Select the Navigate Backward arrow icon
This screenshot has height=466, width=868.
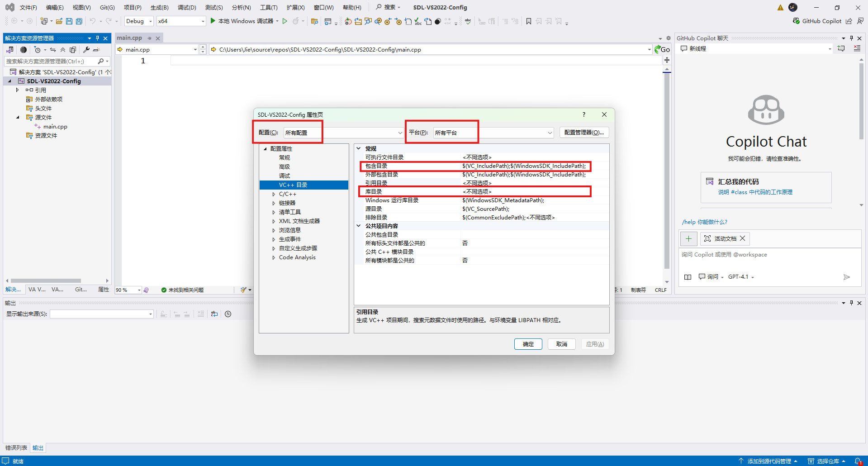[14, 21]
